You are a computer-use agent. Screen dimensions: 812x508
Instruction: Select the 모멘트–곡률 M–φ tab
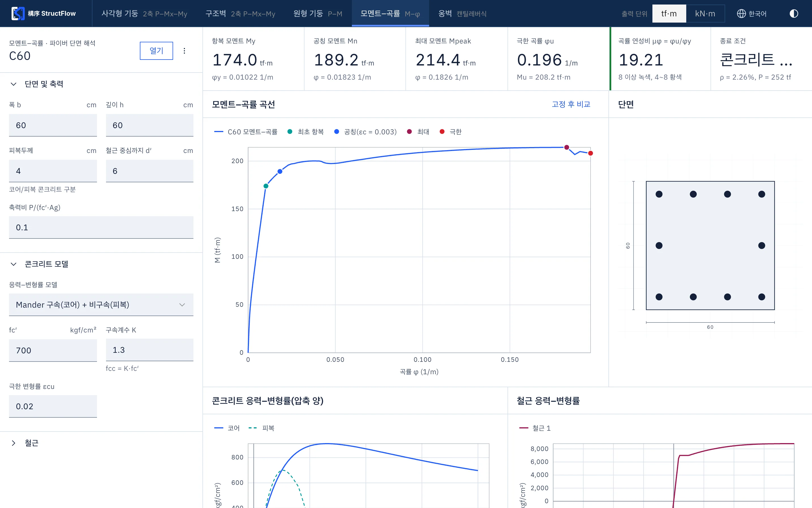coord(390,14)
